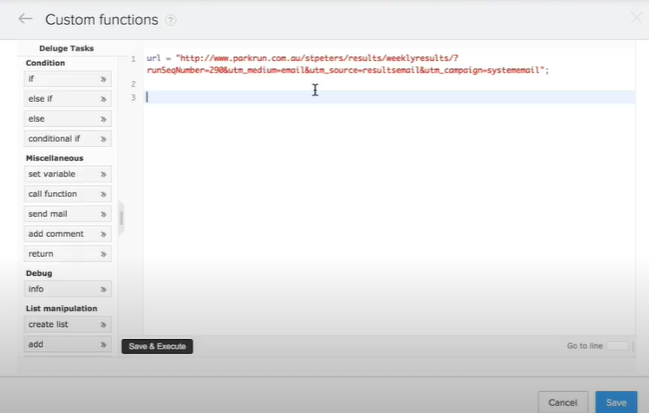Click the 'Deluge Tasks' panel title

tap(66, 48)
